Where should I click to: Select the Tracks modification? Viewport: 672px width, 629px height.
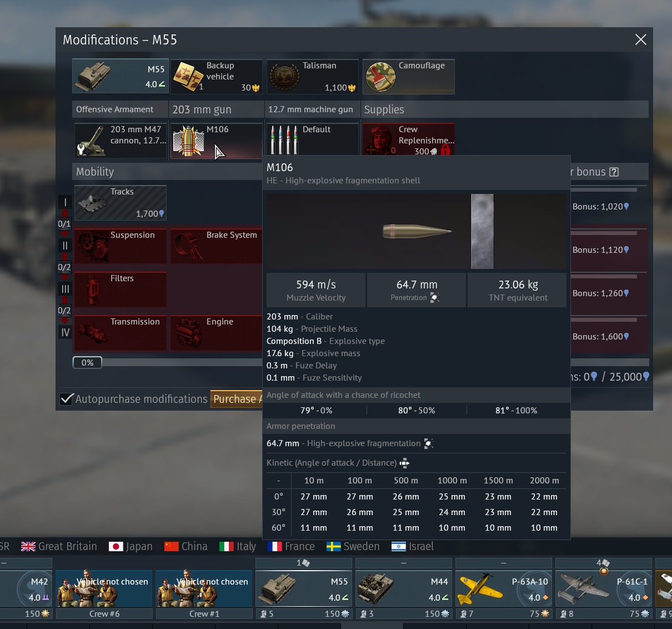pyautogui.click(x=121, y=203)
